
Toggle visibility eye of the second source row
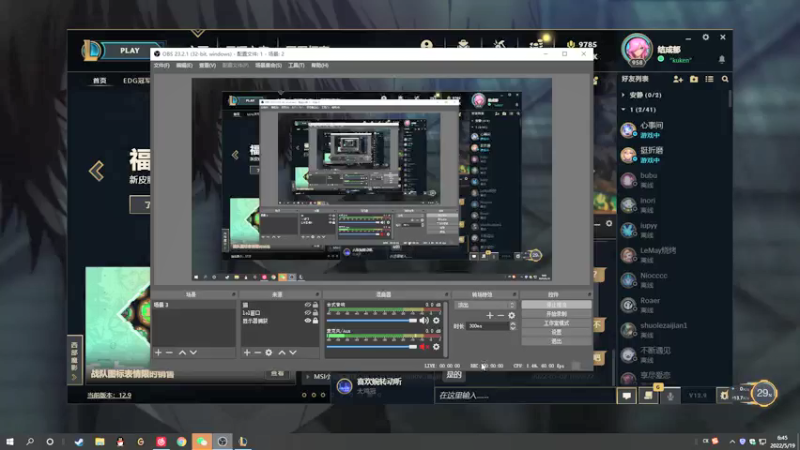308,313
